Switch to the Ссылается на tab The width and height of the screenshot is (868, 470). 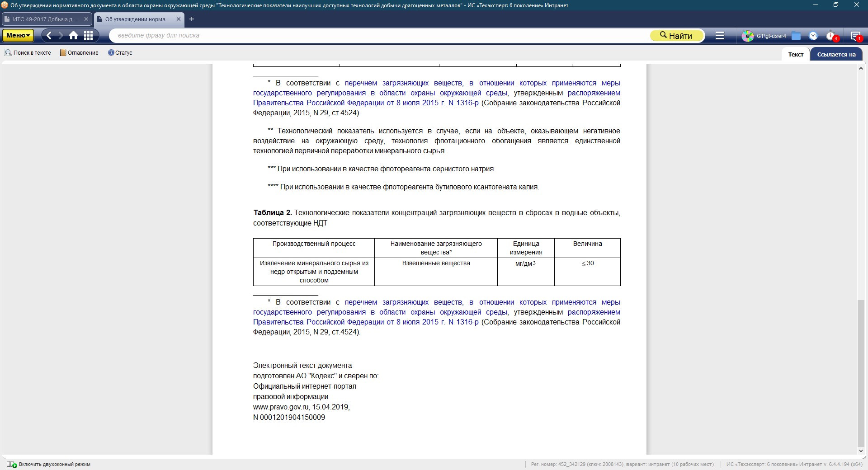(836, 54)
